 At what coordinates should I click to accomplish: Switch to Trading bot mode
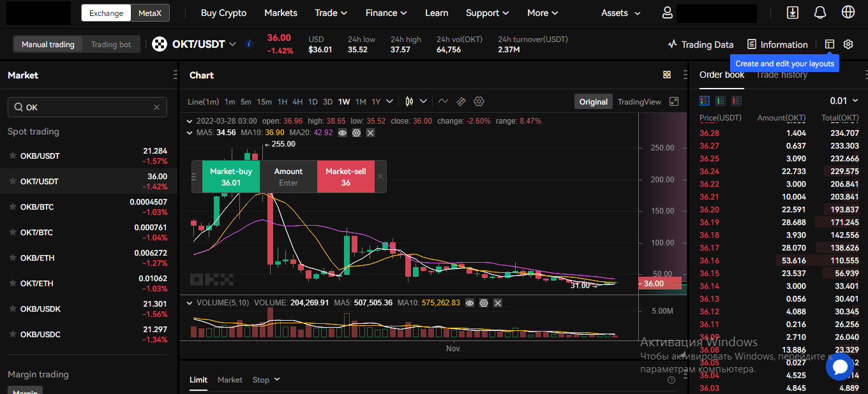coord(111,45)
